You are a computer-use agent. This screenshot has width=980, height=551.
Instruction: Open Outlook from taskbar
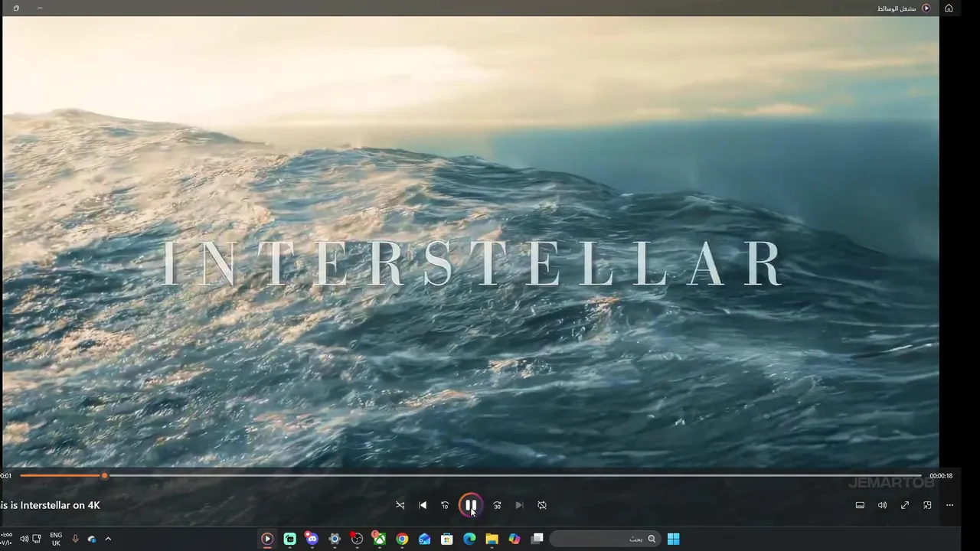pos(424,539)
